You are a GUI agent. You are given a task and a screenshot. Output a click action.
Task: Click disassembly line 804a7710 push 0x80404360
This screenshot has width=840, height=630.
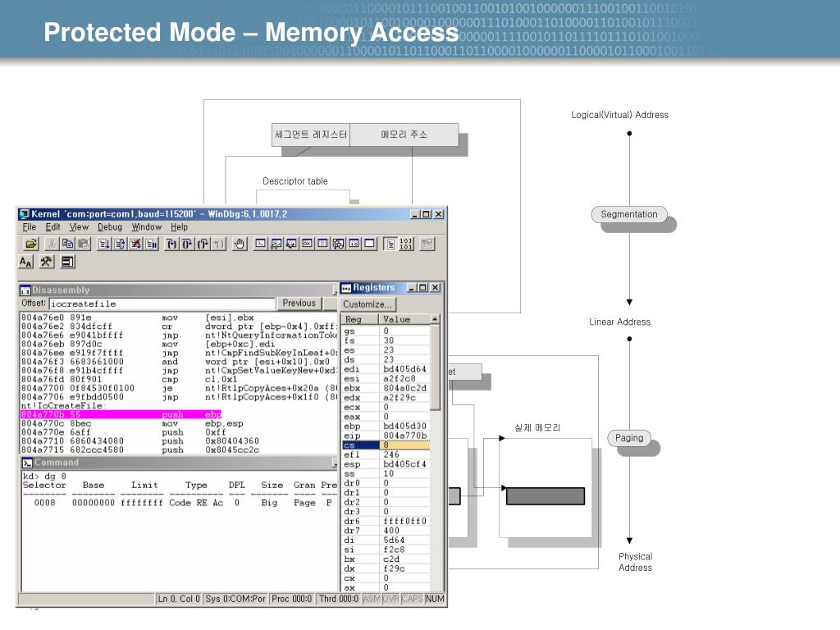(x=140, y=441)
